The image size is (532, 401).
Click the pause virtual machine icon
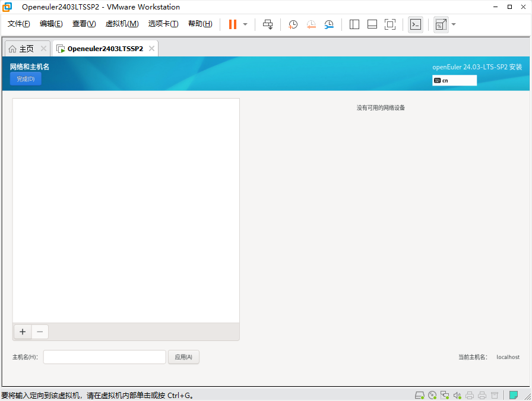coord(232,24)
